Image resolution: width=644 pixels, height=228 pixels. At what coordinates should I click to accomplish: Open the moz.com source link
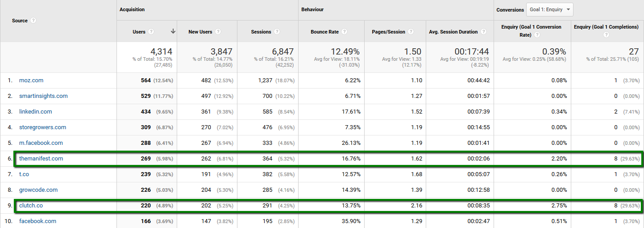point(31,80)
